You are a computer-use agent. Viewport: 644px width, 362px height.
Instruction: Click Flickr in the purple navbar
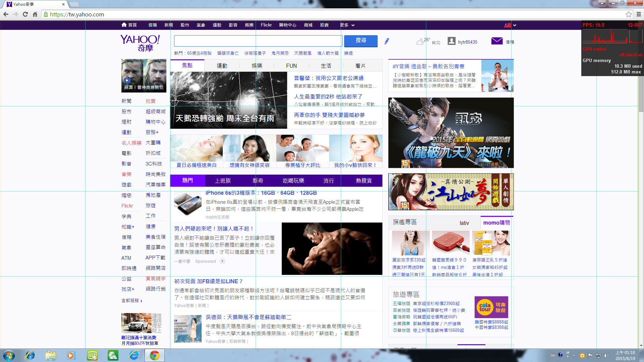(x=266, y=25)
